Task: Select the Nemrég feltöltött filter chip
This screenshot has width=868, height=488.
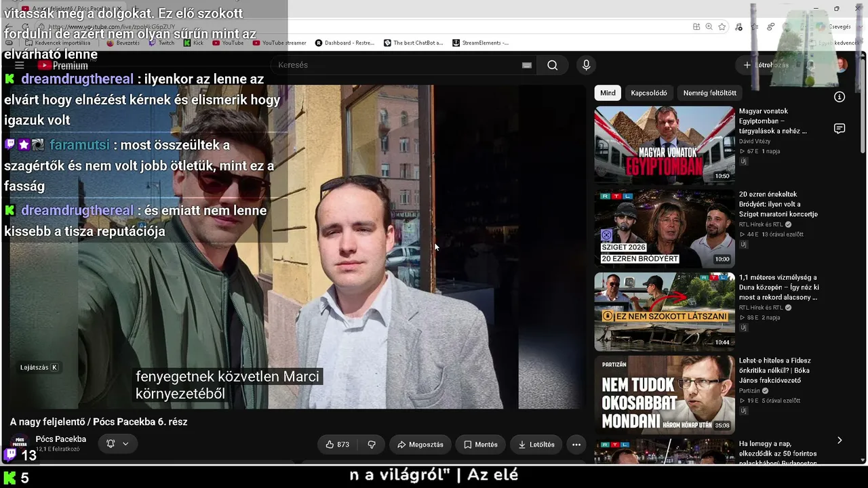Action: tap(710, 93)
